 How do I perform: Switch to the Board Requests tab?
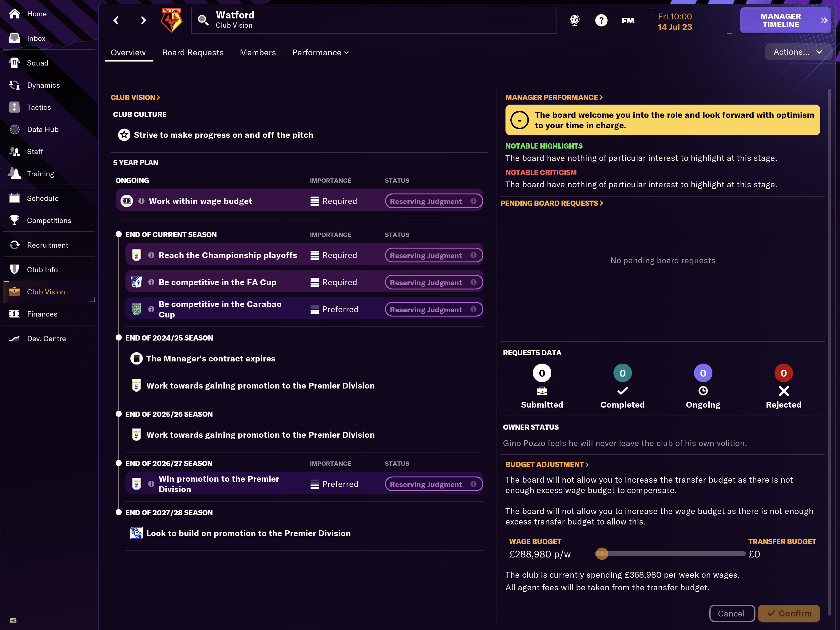pos(193,52)
